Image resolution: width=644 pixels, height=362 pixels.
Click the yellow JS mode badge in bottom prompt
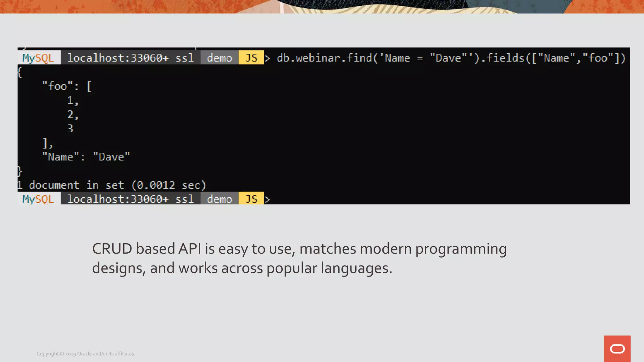[251, 199]
